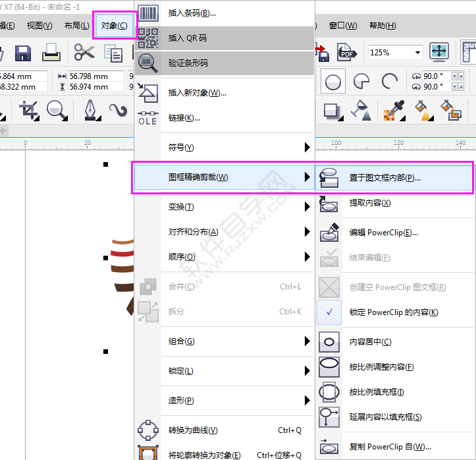Click the object height field 56.974 mm
This screenshot has height=460, width=476.
[x=95, y=87]
